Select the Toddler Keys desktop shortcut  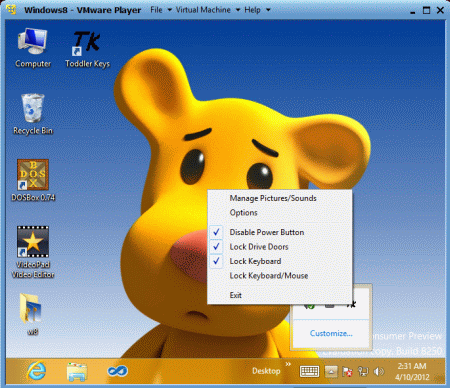(87, 49)
